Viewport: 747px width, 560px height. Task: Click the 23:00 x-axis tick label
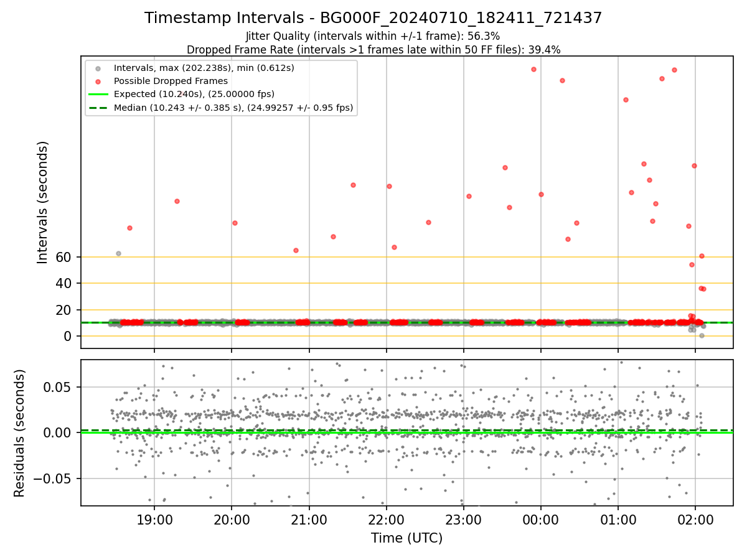point(464,520)
